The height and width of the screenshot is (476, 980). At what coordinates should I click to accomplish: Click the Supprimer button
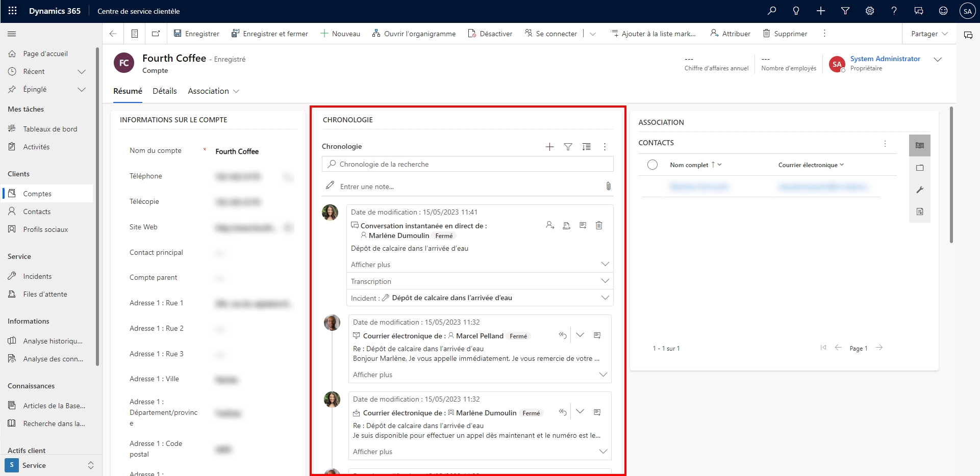[x=785, y=34]
